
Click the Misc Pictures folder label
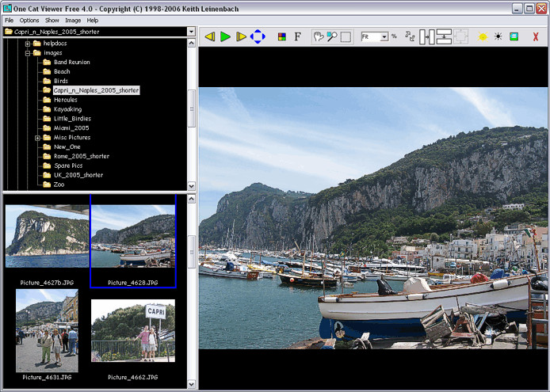[x=72, y=138]
